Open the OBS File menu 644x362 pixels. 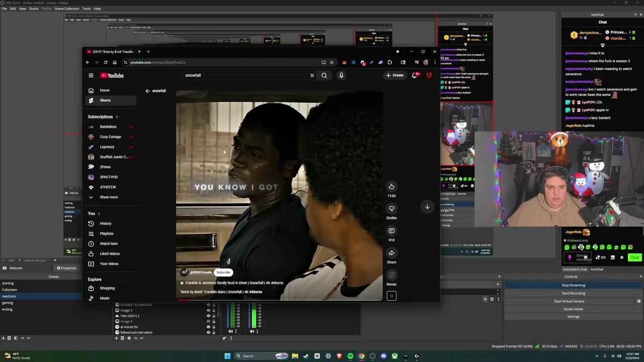pyautogui.click(x=4, y=9)
